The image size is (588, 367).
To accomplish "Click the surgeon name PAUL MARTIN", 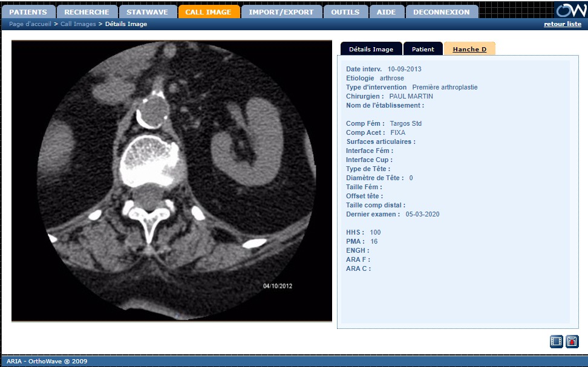I will point(411,96).
